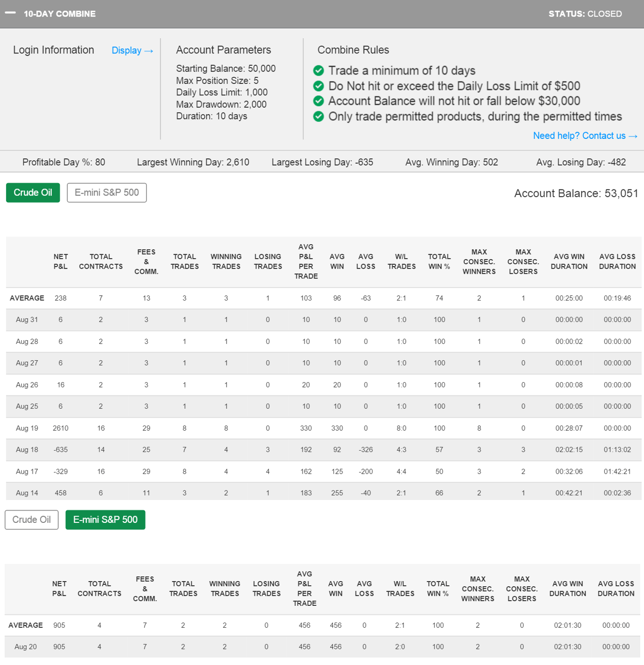This screenshot has height=665, width=644.
Task: Click the Need help? Contact us link
Action: click(585, 136)
